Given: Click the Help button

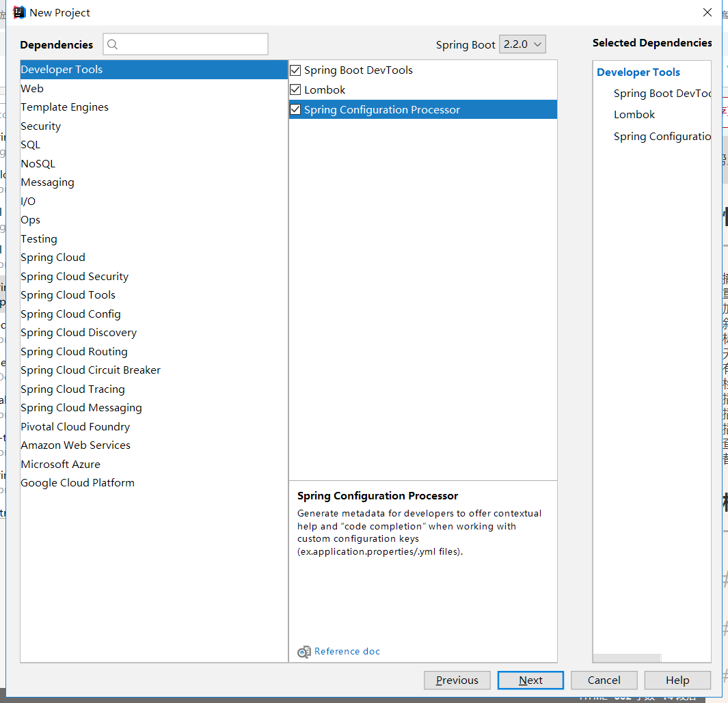Looking at the screenshot, I should [x=677, y=680].
